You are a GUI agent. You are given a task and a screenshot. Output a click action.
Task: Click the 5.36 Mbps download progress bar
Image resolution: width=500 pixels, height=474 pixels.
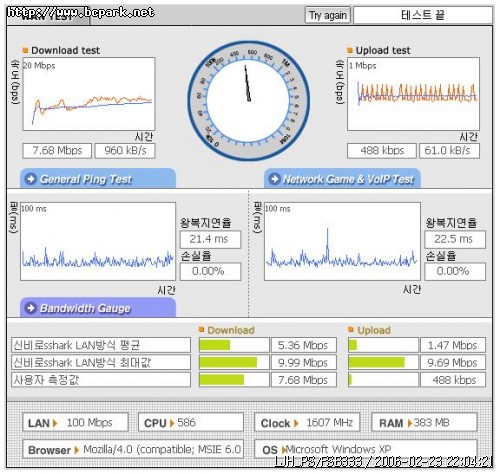coord(234,345)
